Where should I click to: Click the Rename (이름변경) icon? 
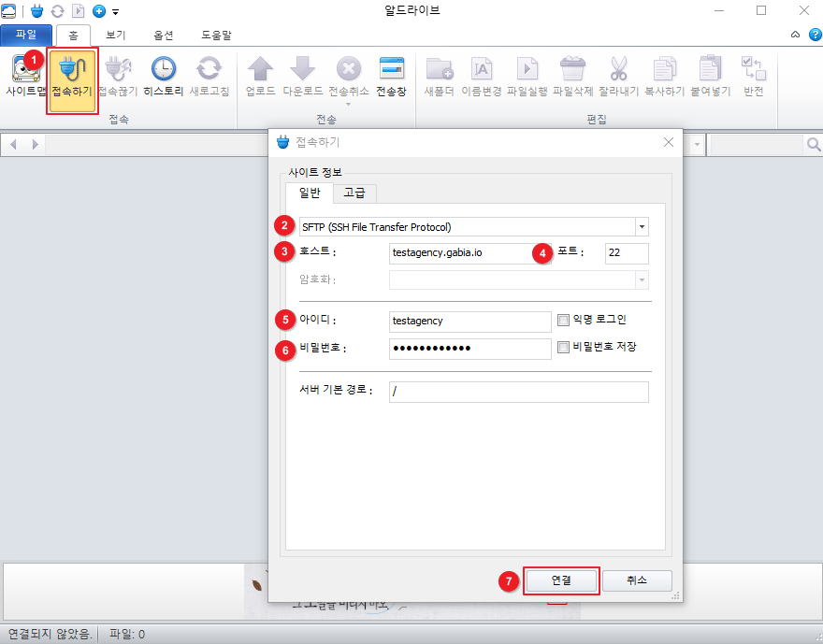click(482, 76)
